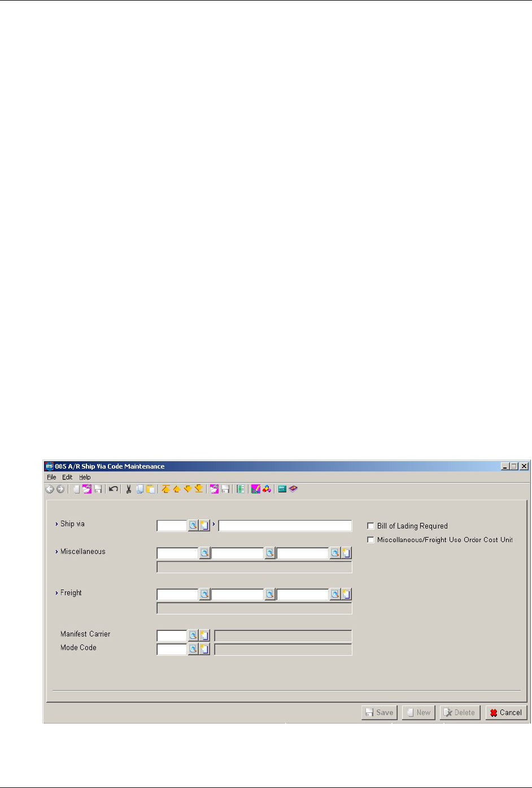This screenshot has height=788, width=532.
Task: Go to previous record with the plain up arrow
Action: tap(176, 489)
